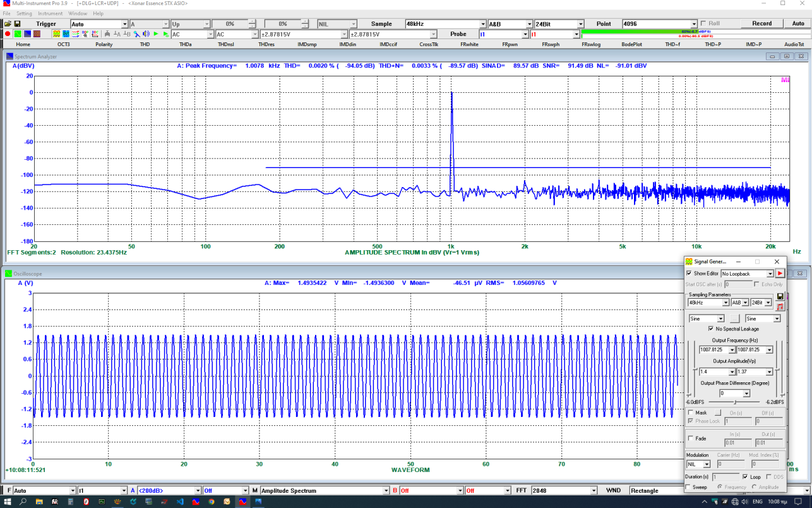Open the Instrument menu
The width and height of the screenshot is (812, 508).
coord(50,13)
